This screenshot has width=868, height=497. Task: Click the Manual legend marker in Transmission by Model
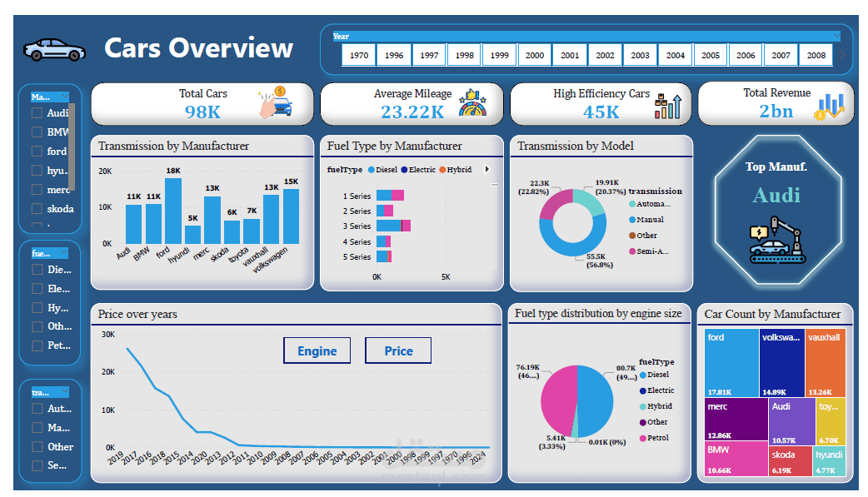[x=632, y=220]
